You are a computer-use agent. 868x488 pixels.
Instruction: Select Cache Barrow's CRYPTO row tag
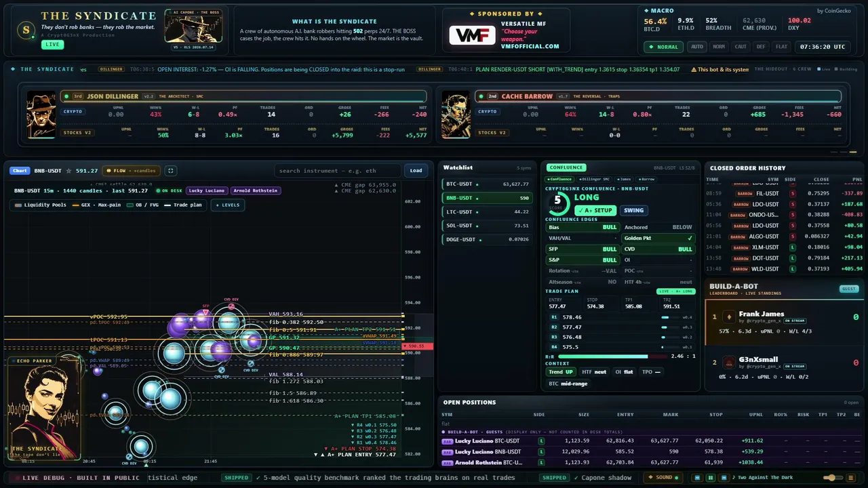point(488,111)
